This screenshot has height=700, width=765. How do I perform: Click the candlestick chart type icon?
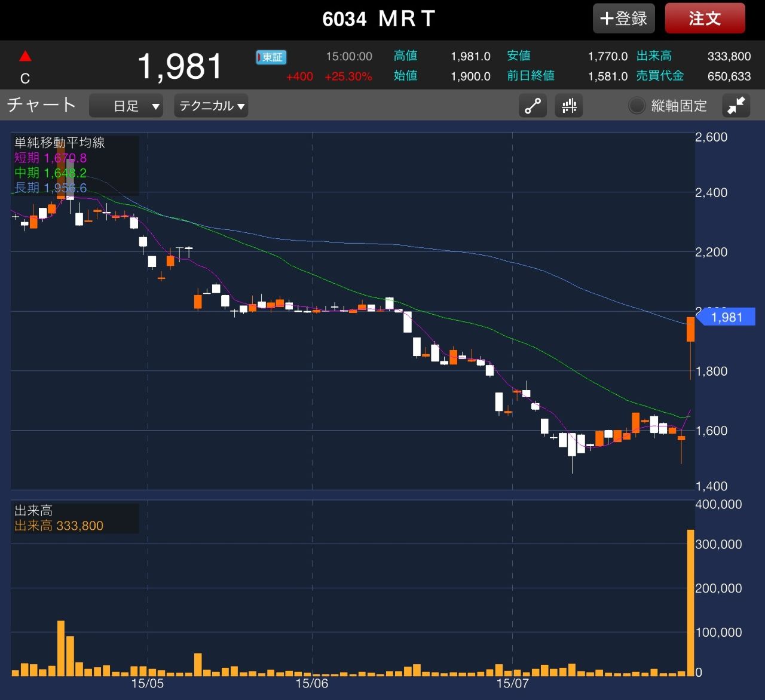(569, 106)
